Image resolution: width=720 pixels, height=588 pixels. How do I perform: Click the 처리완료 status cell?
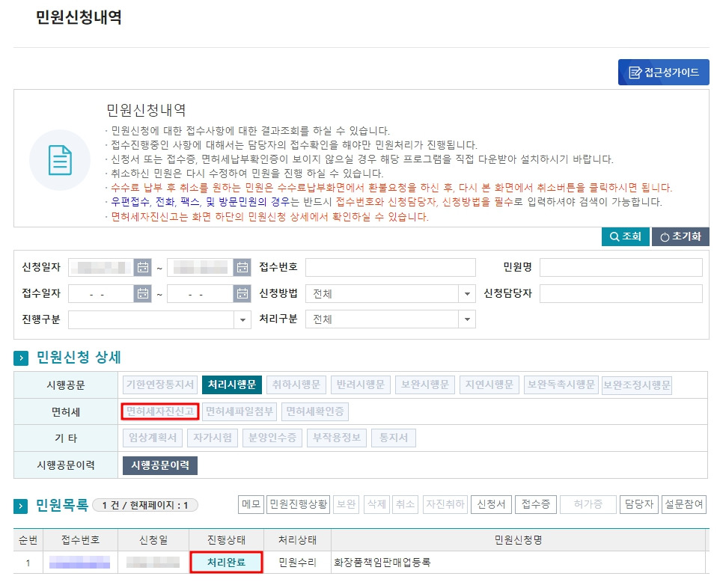(x=226, y=563)
